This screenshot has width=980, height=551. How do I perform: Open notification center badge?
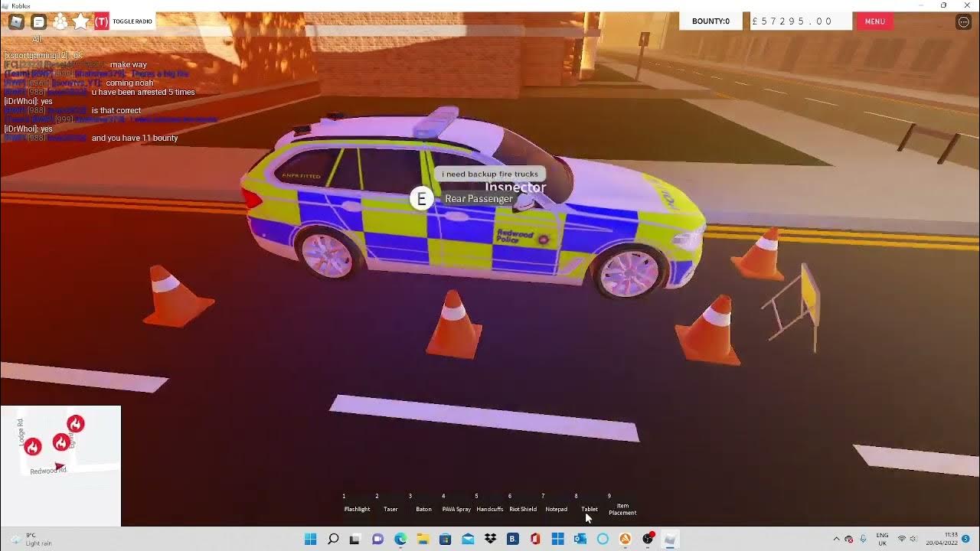pyautogui.click(x=965, y=539)
